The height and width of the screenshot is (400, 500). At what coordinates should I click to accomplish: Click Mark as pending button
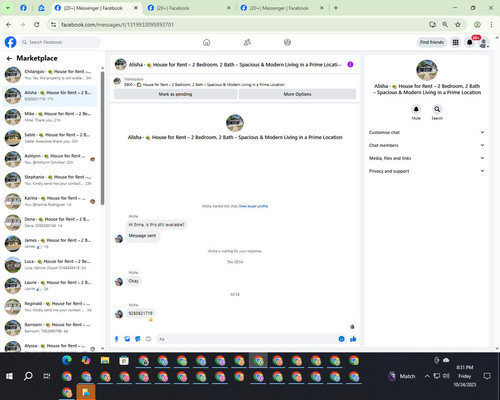(x=175, y=94)
